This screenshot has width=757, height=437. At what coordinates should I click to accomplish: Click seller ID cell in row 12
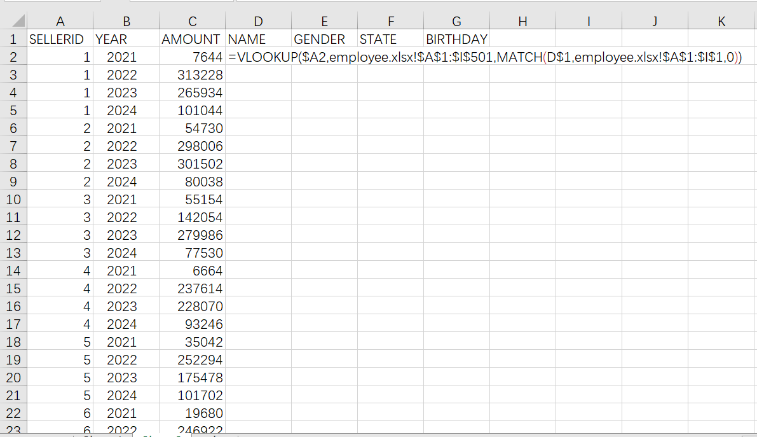(x=60, y=235)
